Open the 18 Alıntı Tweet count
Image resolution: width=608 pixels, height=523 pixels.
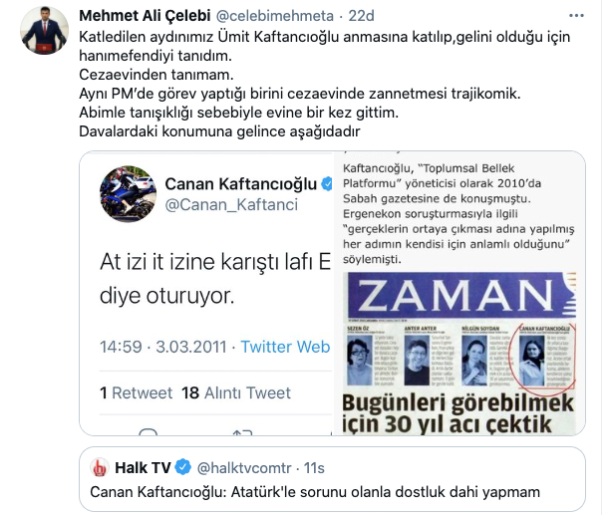236,393
